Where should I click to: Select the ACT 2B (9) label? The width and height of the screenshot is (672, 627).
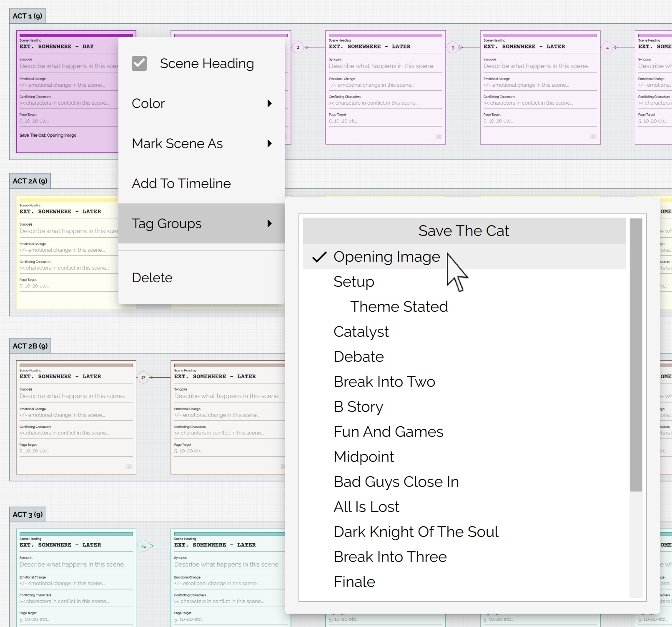30,346
